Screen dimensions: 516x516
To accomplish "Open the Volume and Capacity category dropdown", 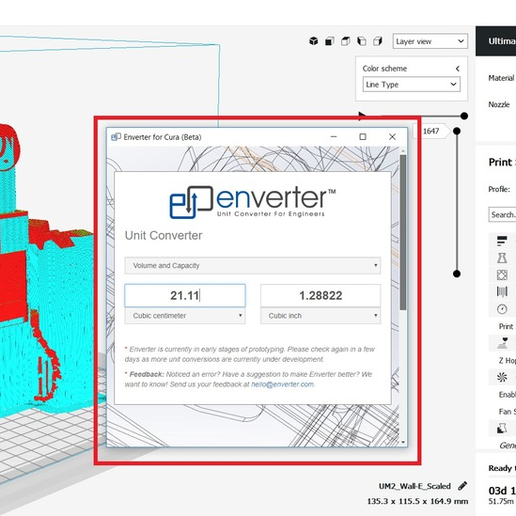I will click(x=253, y=266).
